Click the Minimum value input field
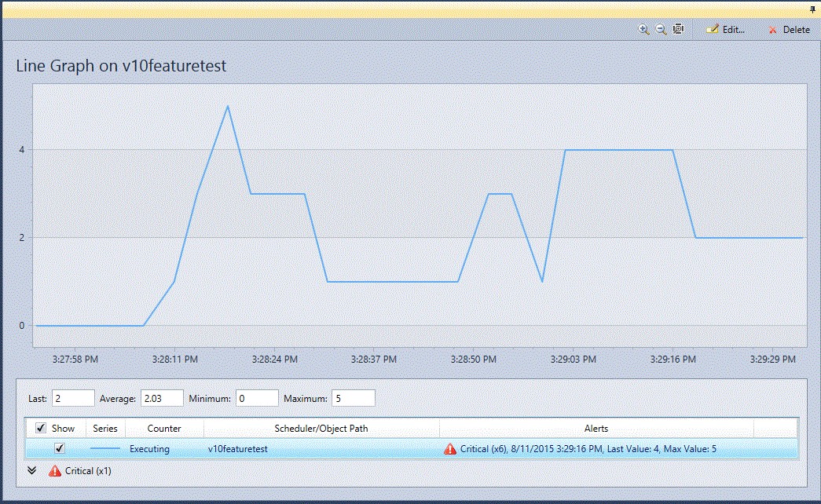 [x=257, y=398]
